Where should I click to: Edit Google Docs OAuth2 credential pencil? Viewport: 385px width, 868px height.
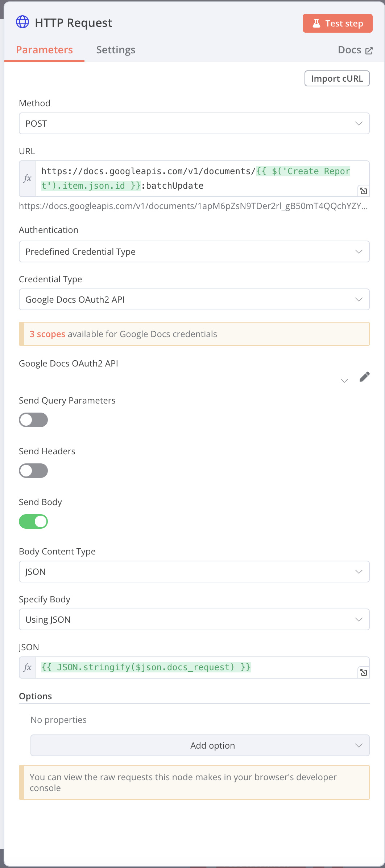click(x=364, y=377)
